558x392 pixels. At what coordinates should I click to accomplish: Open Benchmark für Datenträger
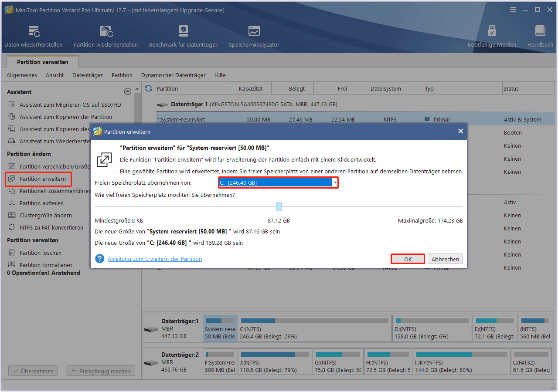184,37
